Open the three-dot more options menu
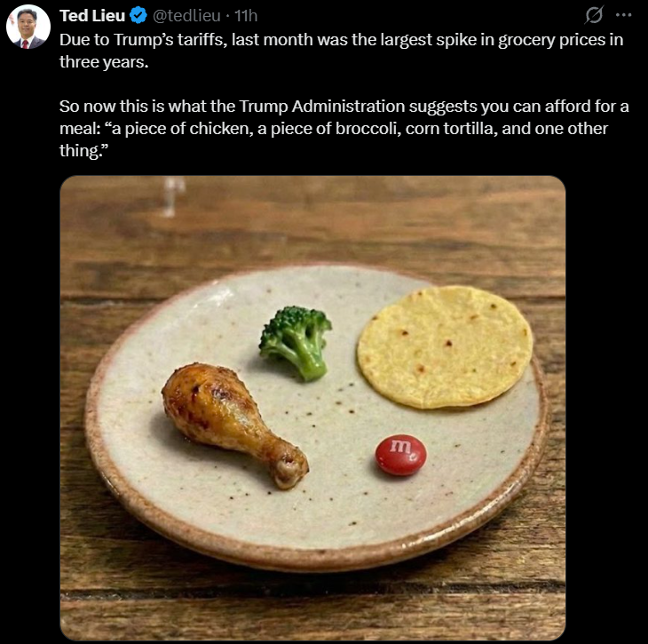 (623, 16)
